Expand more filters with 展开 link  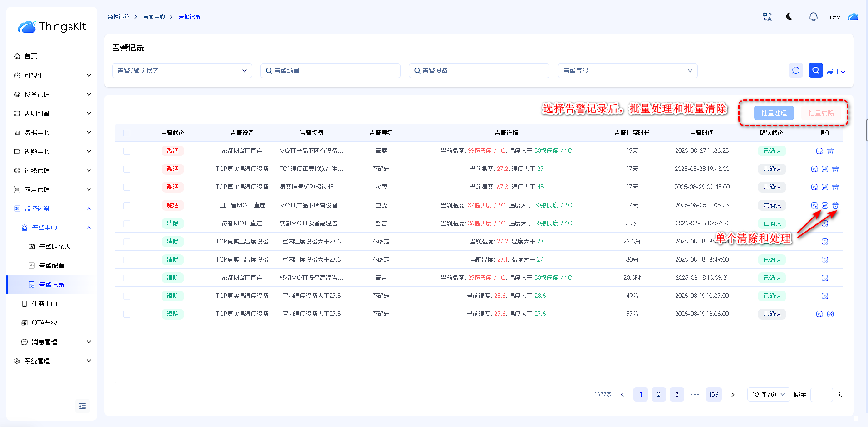(835, 72)
